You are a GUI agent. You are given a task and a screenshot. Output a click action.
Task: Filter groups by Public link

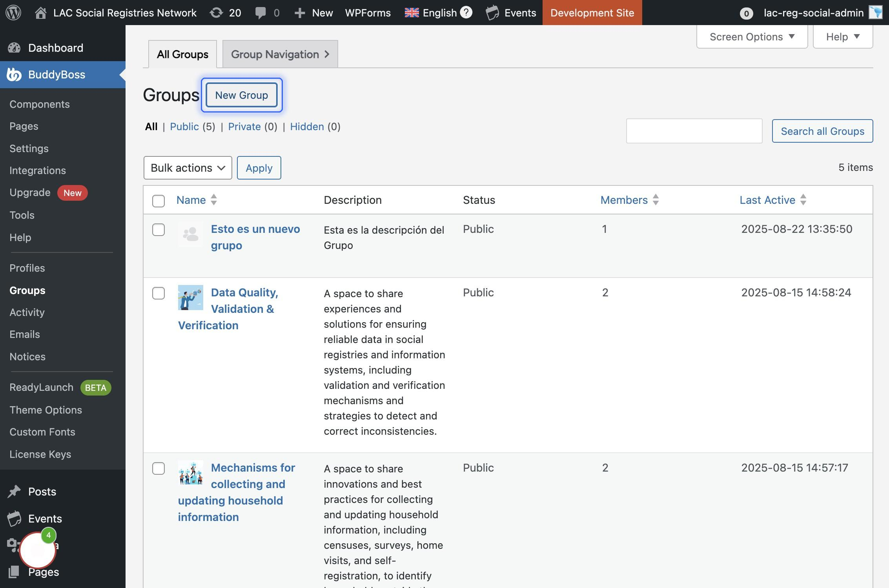point(184,127)
